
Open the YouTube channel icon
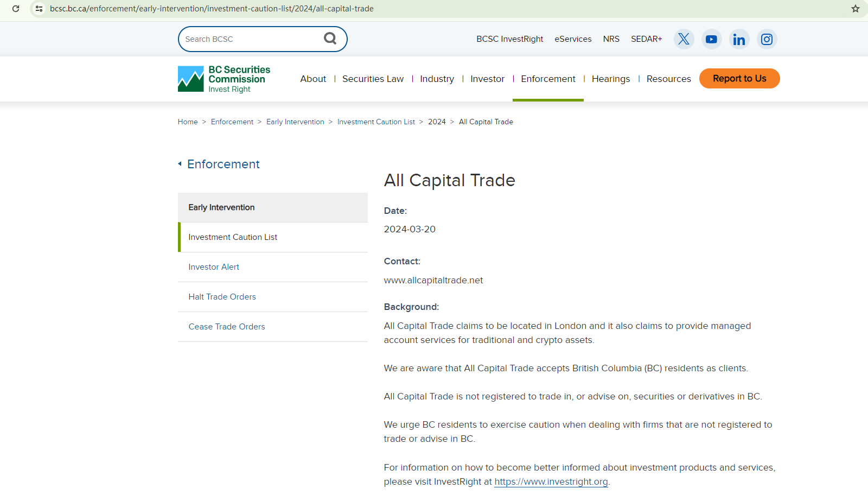point(711,39)
